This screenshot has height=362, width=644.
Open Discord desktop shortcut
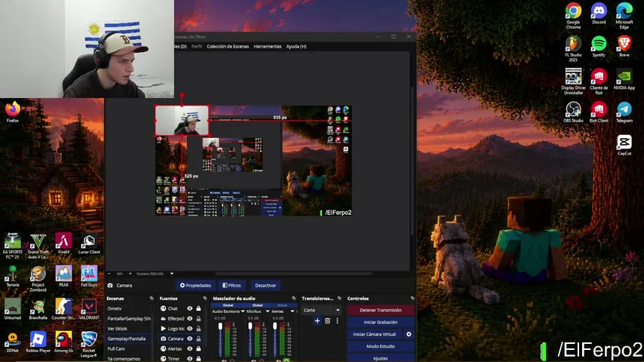tap(599, 14)
